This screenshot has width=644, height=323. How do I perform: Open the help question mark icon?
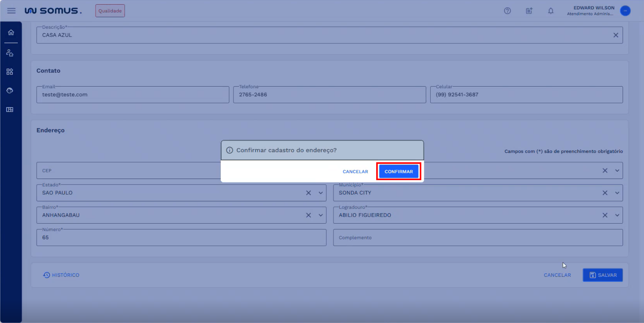(x=507, y=11)
